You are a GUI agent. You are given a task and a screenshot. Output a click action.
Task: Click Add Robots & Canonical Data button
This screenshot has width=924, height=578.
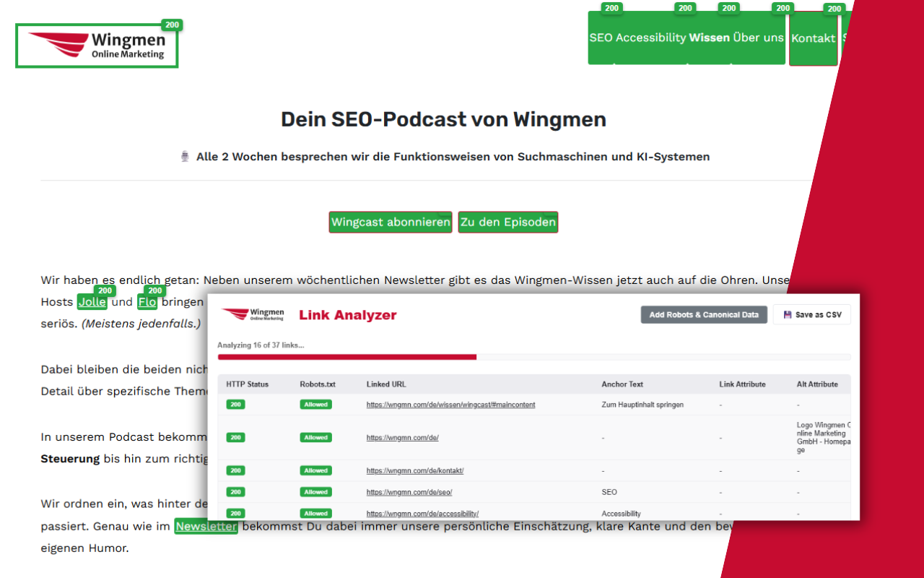(704, 314)
